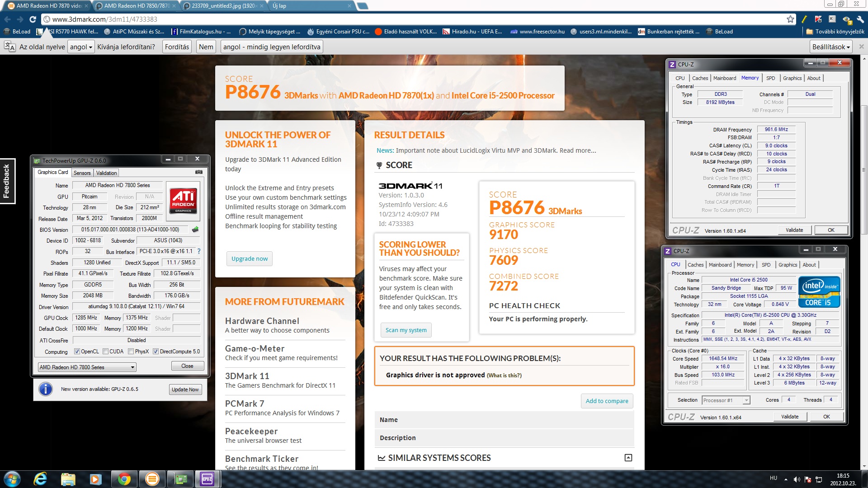Switch to the 233709_untitled3.jpg browser tab

click(x=224, y=6)
